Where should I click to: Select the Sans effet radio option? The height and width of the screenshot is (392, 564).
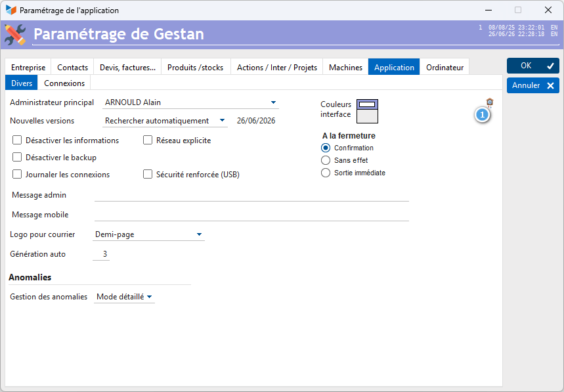point(326,160)
